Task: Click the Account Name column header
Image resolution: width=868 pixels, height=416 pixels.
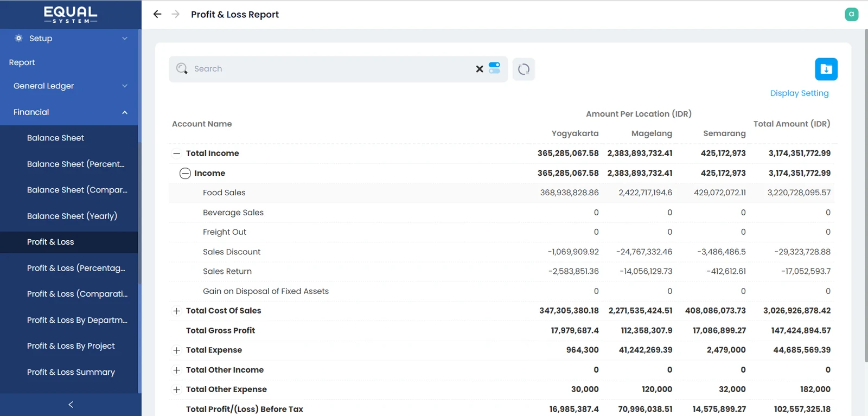Action: click(202, 124)
